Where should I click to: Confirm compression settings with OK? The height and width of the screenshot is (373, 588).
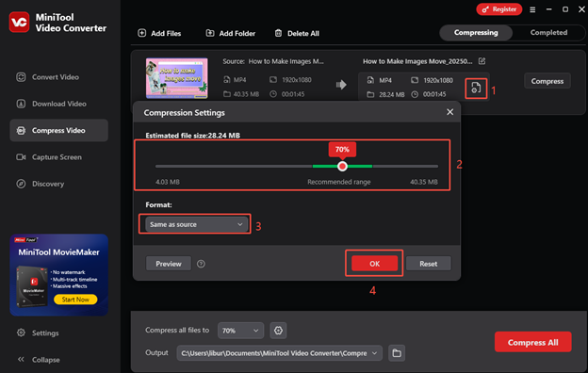click(374, 264)
